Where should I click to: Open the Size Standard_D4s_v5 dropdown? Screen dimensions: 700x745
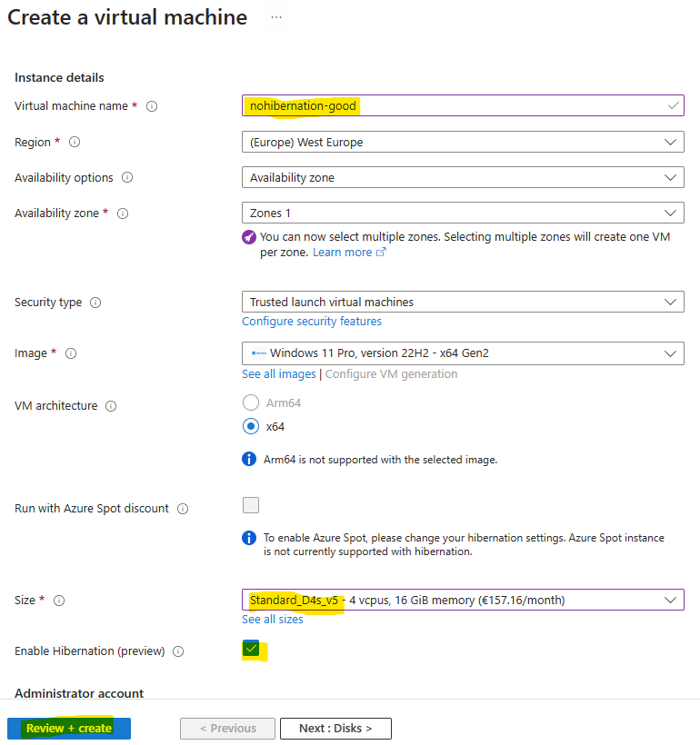463,600
